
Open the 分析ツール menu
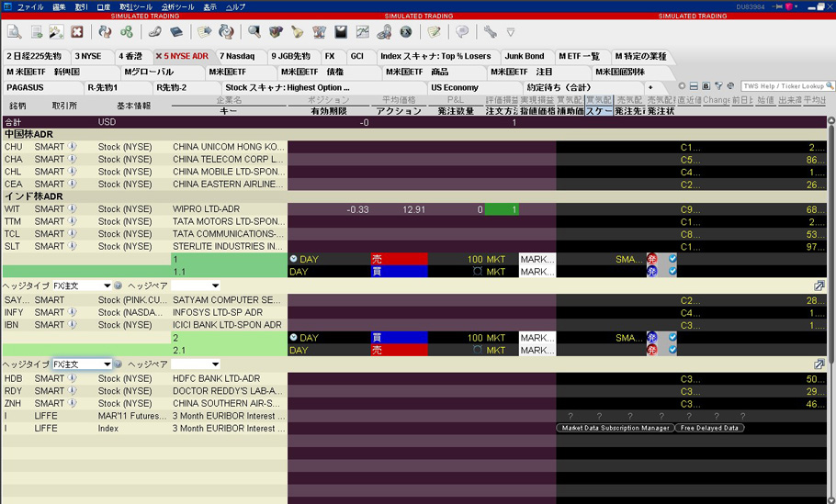pos(177,7)
